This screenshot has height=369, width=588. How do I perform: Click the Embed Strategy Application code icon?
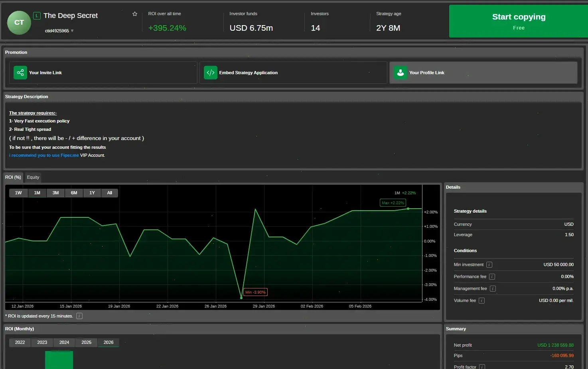click(x=210, y=73)
